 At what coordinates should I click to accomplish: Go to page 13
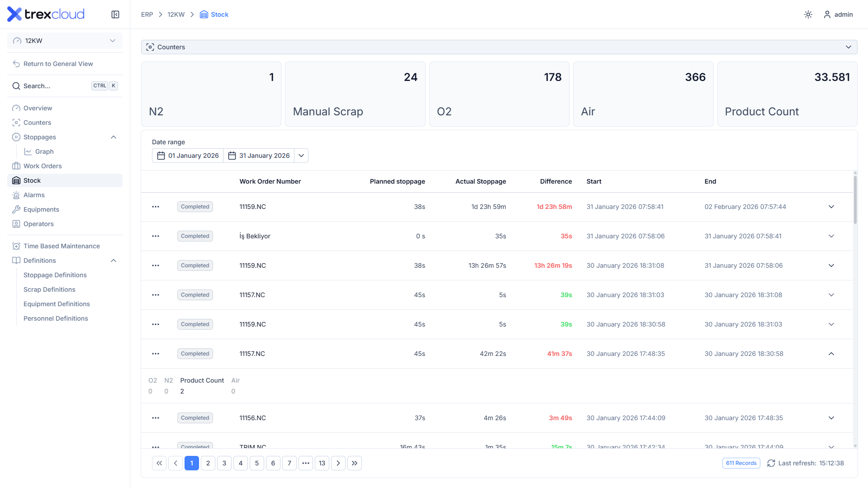click(x=322, y=463)
